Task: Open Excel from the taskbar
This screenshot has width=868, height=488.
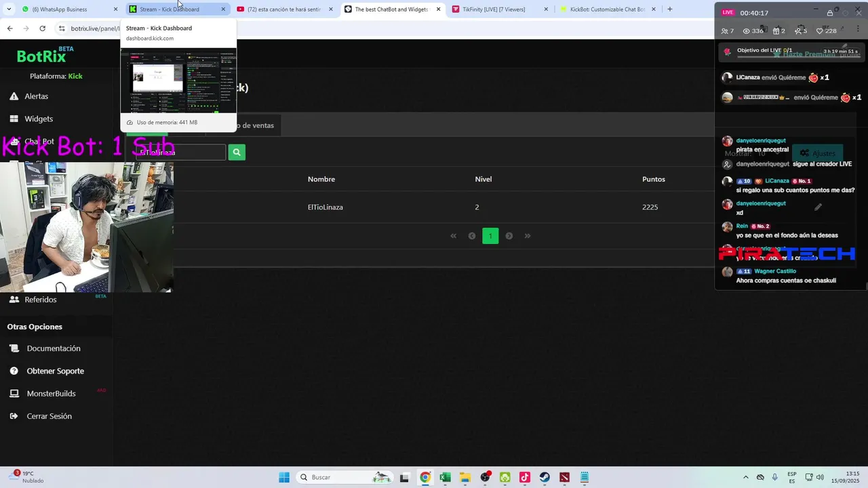Action: coord(445,477)
